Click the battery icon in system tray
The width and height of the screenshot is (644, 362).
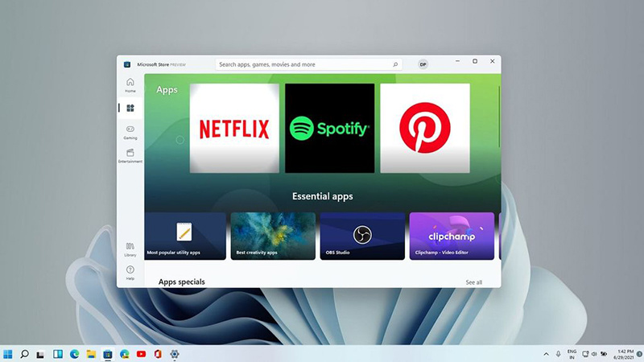604,354
